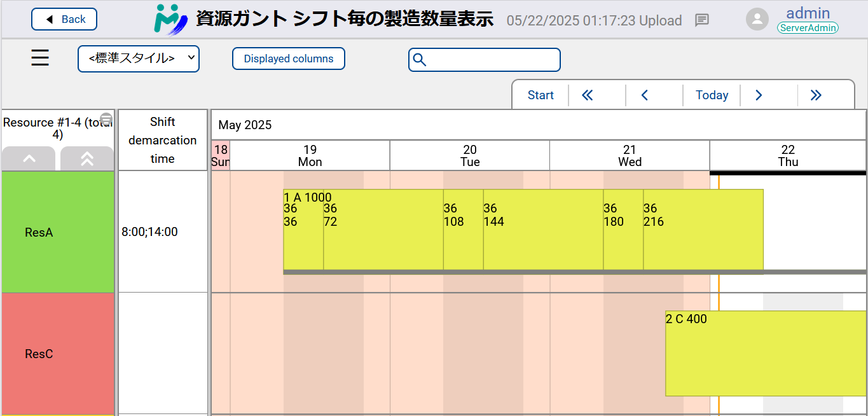The image size is (868, 416).
Task: Open Displayed columns settings
Action: click(x=289, y=59)
